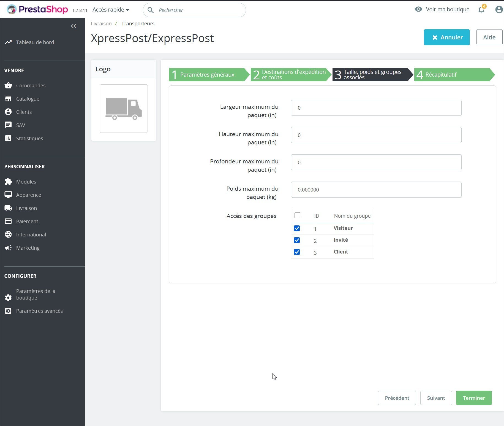Focus the Largeur maximum du paquet field
The width and height of the screenshot is (504, 426).
376,108
